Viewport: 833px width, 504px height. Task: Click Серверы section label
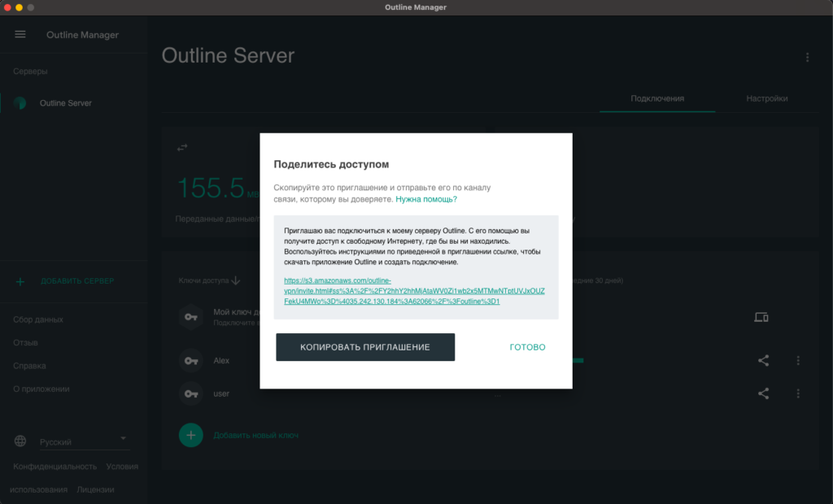(30, 72)
